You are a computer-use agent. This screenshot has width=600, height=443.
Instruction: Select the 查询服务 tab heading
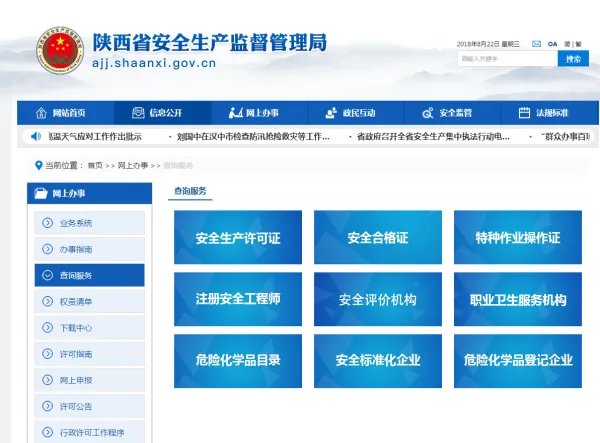click(190, 191)
